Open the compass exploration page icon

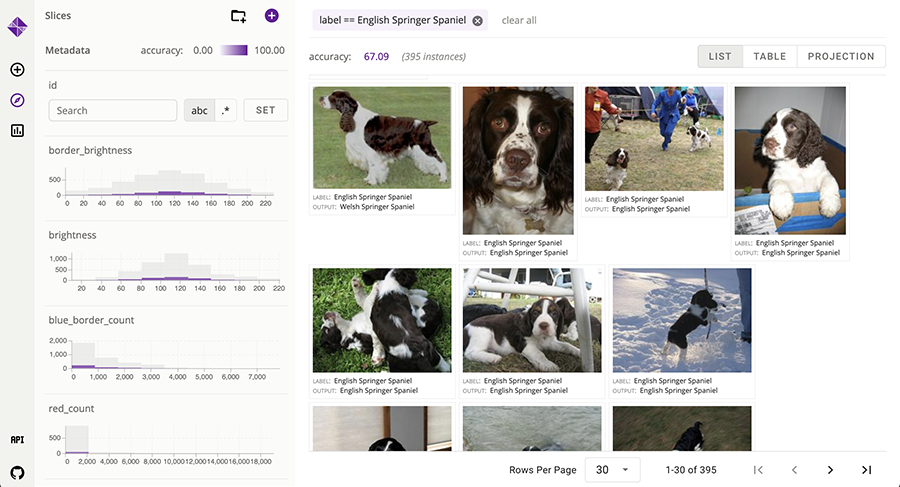17,100
